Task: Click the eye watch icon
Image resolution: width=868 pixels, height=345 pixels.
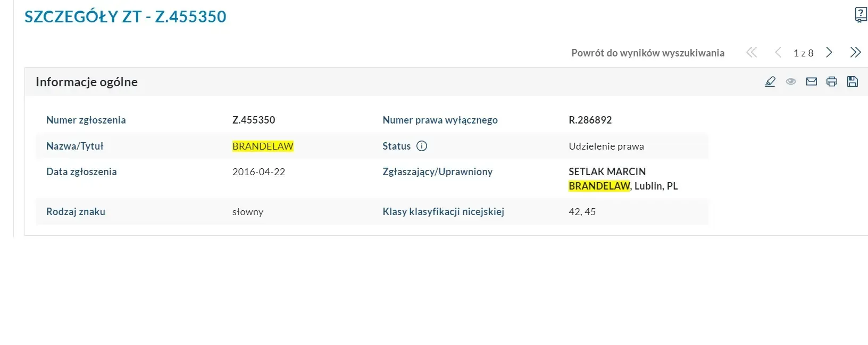Action: tap(791, 81)
